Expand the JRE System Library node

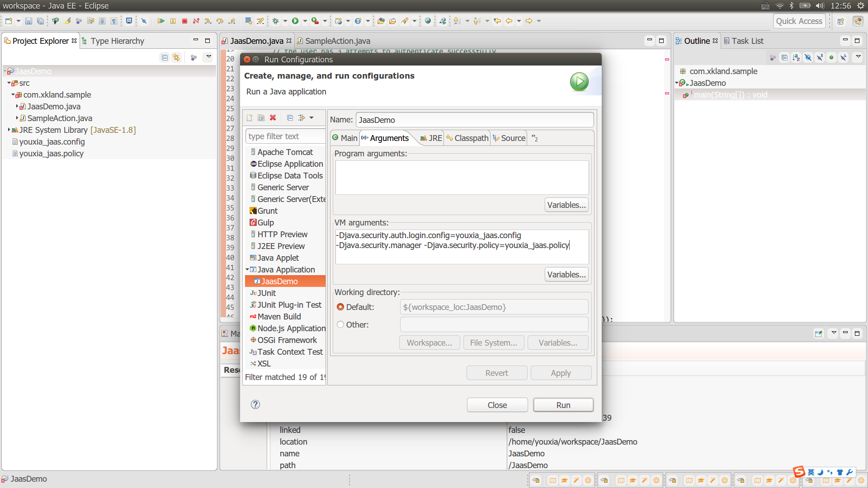coord(9,130)
